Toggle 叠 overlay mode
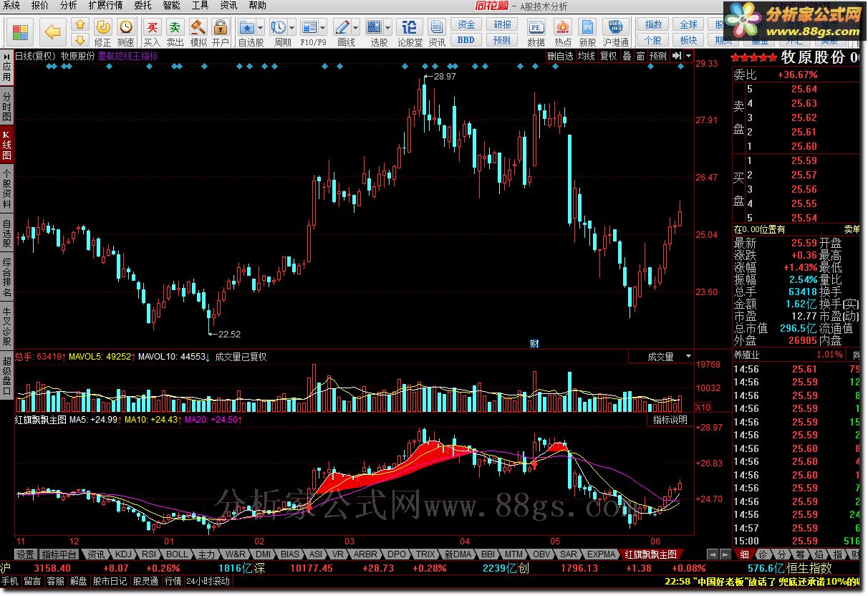Viewport: 868px width, 596px height. coord(627,56)
